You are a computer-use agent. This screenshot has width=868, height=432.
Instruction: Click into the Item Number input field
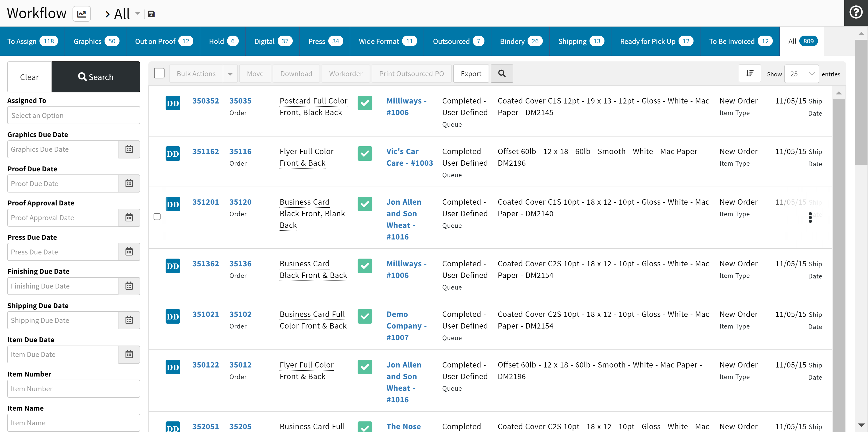pyautogui.click(x=74, y=389)
